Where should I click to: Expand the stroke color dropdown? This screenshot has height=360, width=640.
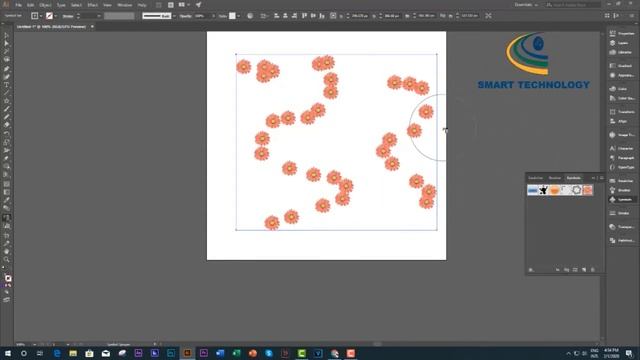(56, 16)
